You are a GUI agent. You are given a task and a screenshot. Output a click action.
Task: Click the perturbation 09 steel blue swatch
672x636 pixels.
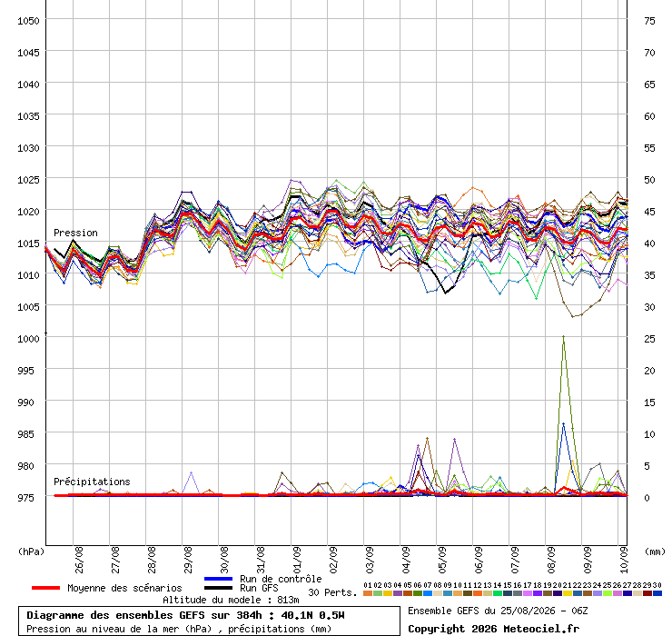pos(448,593)
